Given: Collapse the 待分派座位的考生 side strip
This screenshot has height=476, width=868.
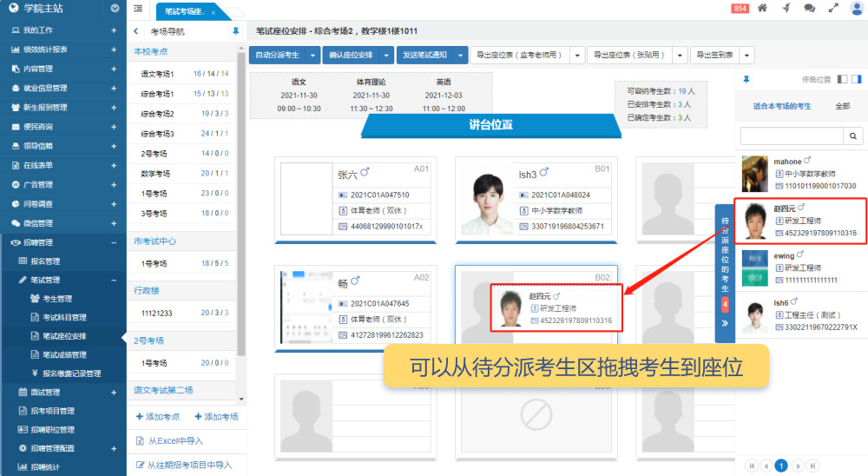Looking at the screenshot, I should [x=725, y=323].
